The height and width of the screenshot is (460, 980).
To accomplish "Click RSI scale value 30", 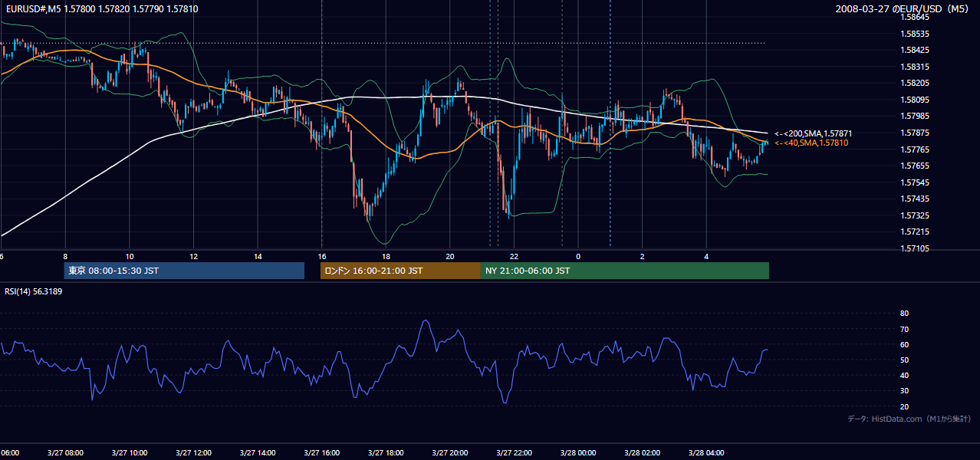I will pos(905,391).
